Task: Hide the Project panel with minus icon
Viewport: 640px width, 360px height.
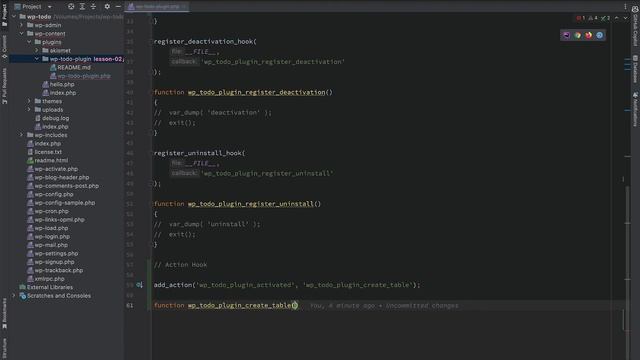Action: pyautogui.click(x=118, y=7)
